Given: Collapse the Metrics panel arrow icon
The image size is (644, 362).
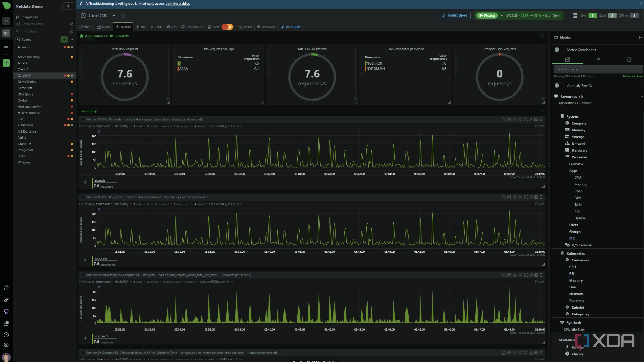Looking at the screenshot, I should (x=640, y=37).
